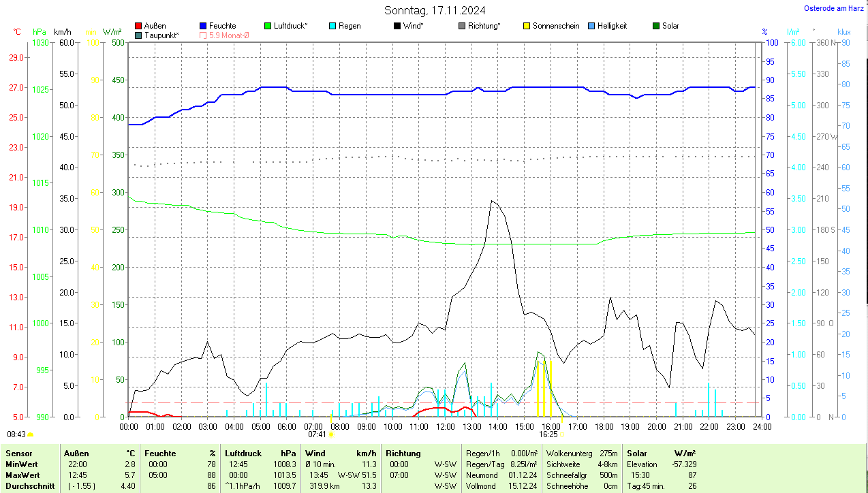
Task: Toggle the 5.9 Monat-Ø legend checkbox
Action: (x=203, y=35)
